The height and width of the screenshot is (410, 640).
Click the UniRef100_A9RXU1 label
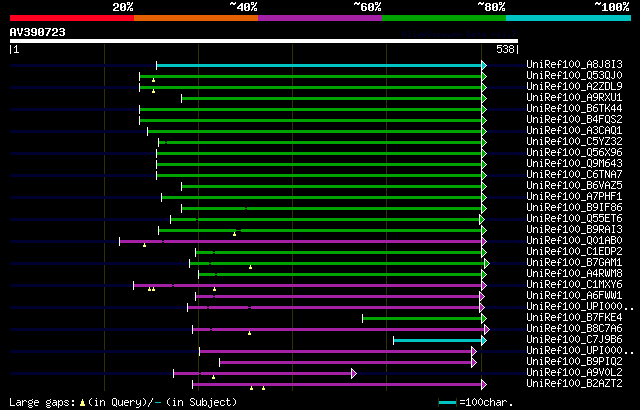coord(574,98)
